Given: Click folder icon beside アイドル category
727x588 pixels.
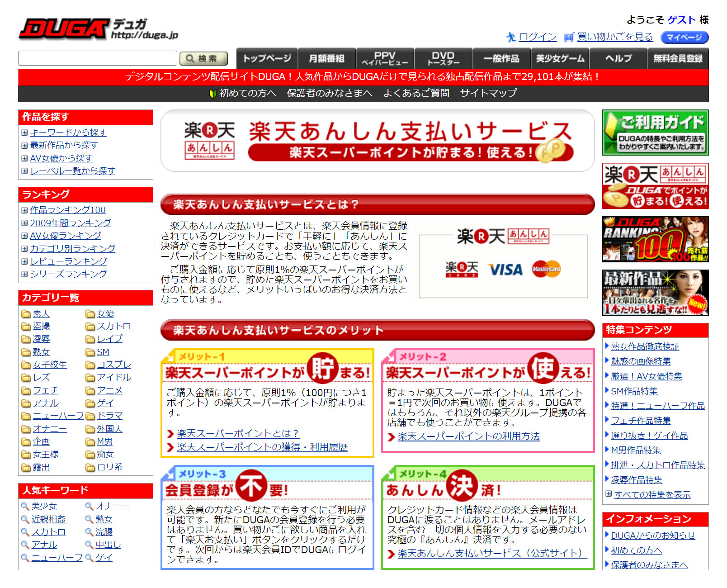Looking at the screenshot, I should pyautogui.click(x=90, y=378).
